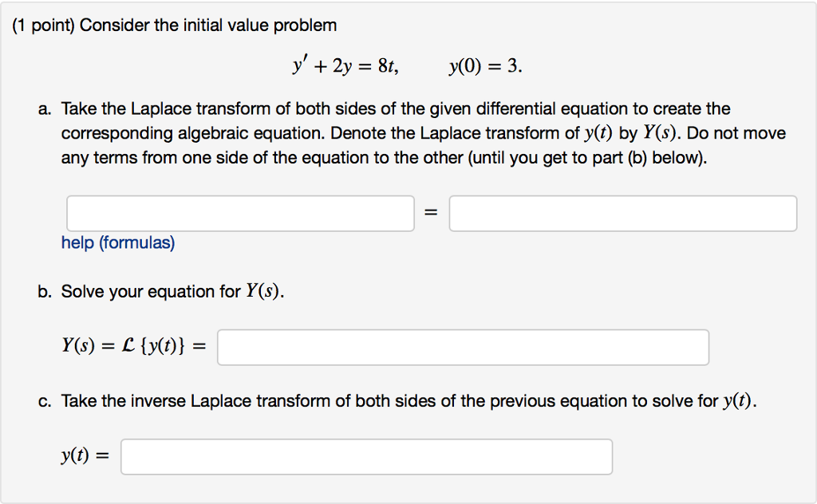Select the y(t) answer field in part c
This screenshot has width=817, height=504.
[x=366, y=455]
